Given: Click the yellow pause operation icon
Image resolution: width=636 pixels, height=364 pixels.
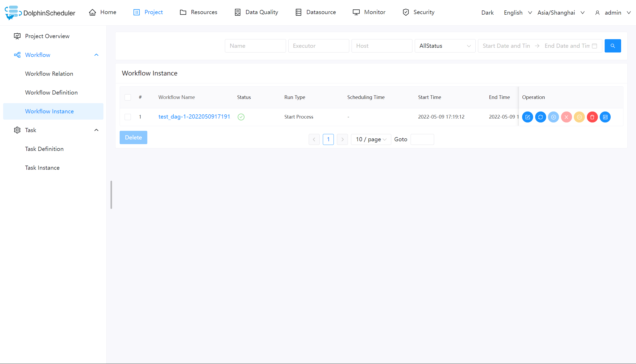Looking at the screenshot, I should [579, 117].
